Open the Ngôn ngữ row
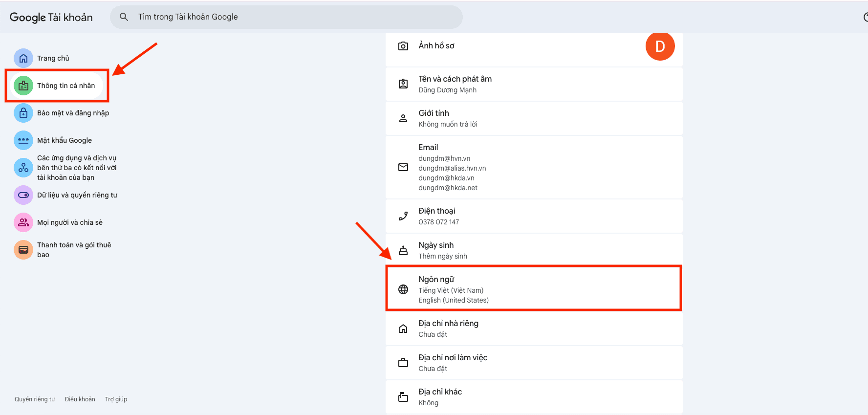Viewport: 868px width, 415px height. 534,288
